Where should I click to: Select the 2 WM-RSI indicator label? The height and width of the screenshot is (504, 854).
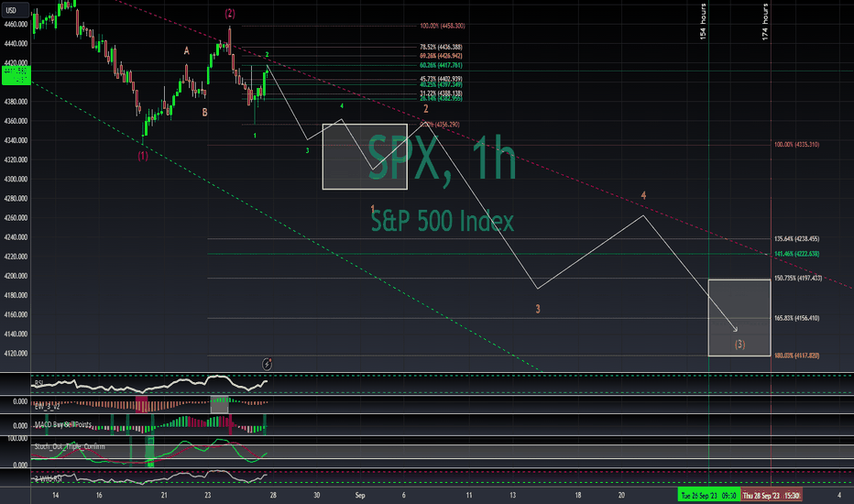(48, 478)
